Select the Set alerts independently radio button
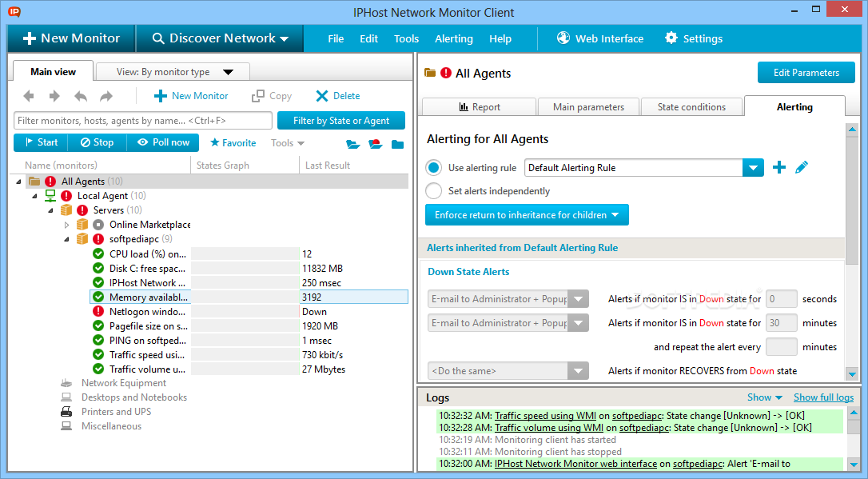Viewport: 868px width, 479px height. pyautogui.click(x=434, y=191)
